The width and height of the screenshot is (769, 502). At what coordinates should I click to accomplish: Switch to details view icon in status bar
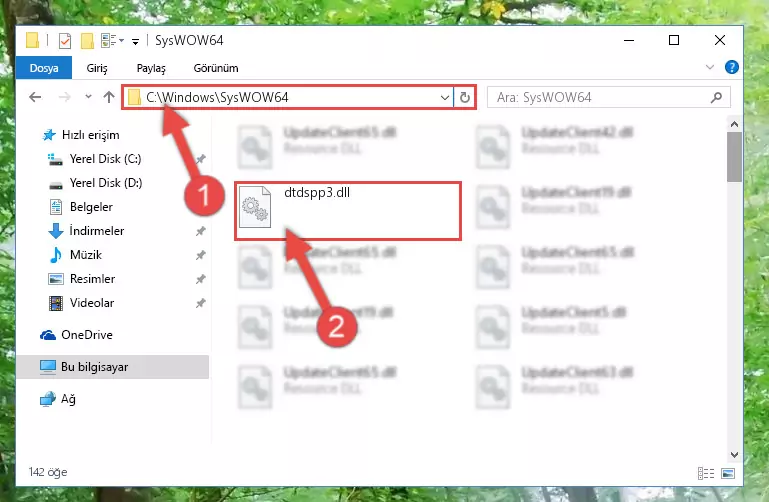[706, 473]
